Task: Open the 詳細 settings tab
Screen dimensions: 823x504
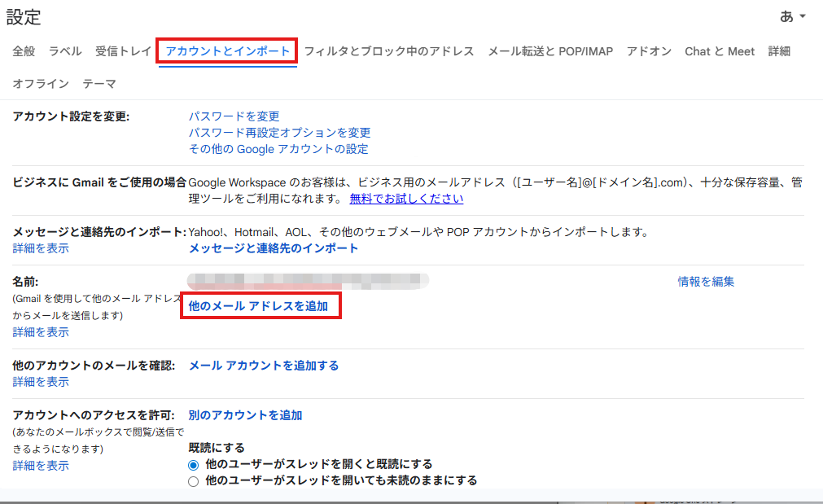Action: [779, 51]
